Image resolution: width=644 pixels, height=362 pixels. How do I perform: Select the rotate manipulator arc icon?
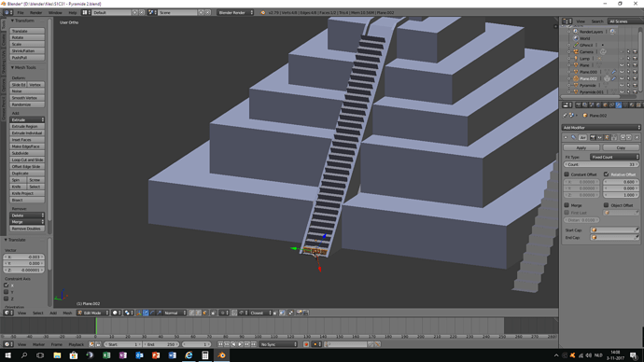click(152, 313)
